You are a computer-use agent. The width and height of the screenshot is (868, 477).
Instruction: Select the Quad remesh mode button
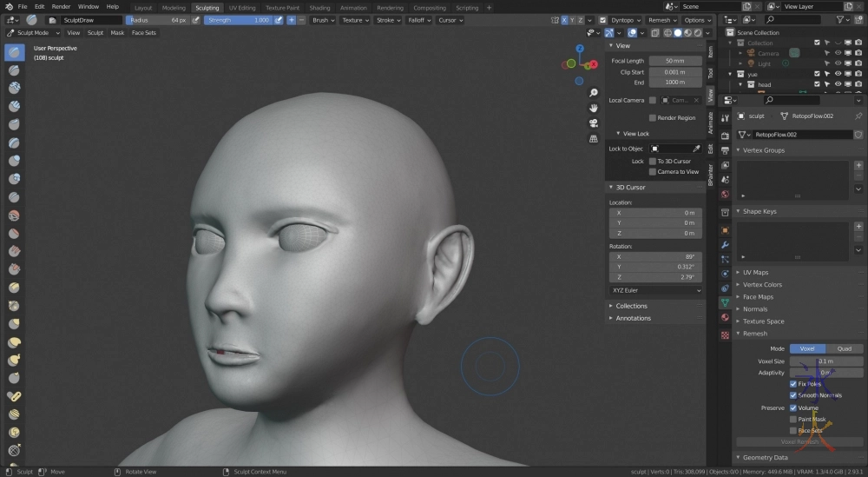pyautogui.click(x=844, y=348)
